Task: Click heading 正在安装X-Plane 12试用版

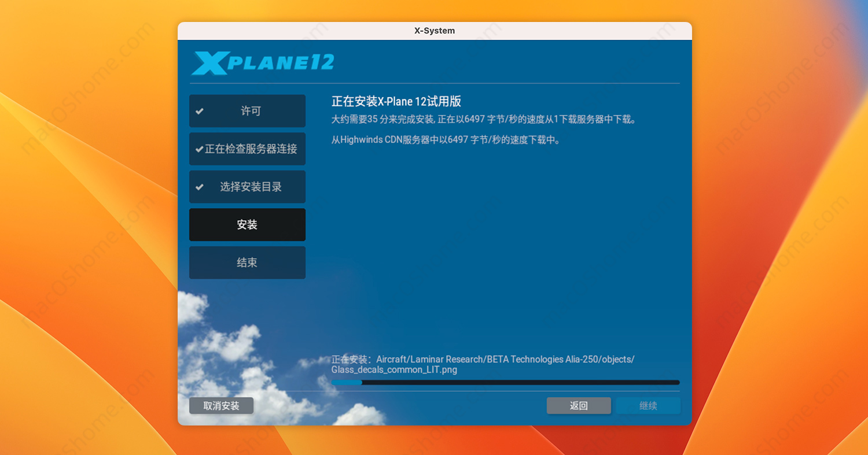Action: pyautogui.click(x=396, y=101)
